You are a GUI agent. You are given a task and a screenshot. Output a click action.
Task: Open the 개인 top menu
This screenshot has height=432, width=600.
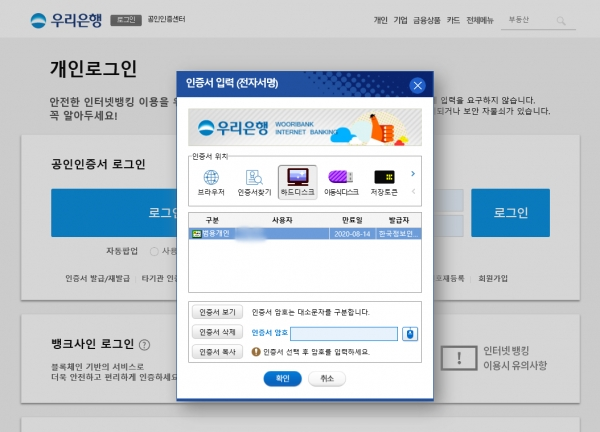click(380, 20)
